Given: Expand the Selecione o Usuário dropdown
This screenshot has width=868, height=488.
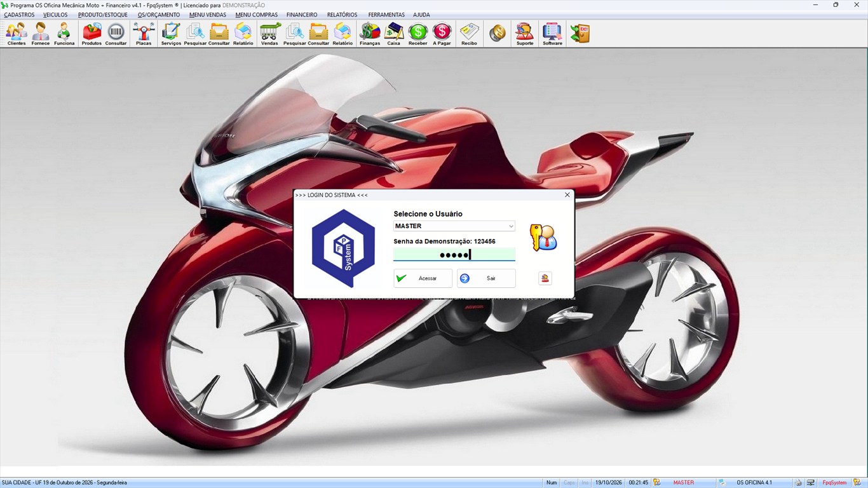Looking at the screenshot, I should tap(511, 226).
